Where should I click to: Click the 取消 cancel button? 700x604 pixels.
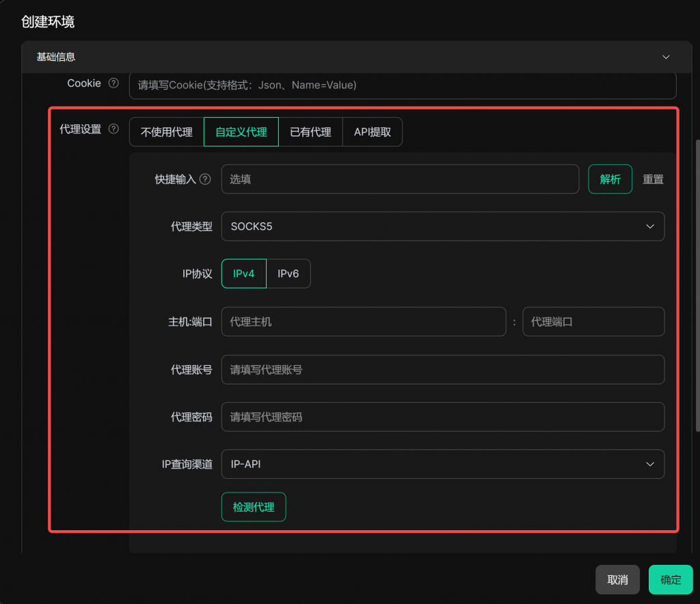[x=617, y=579]
